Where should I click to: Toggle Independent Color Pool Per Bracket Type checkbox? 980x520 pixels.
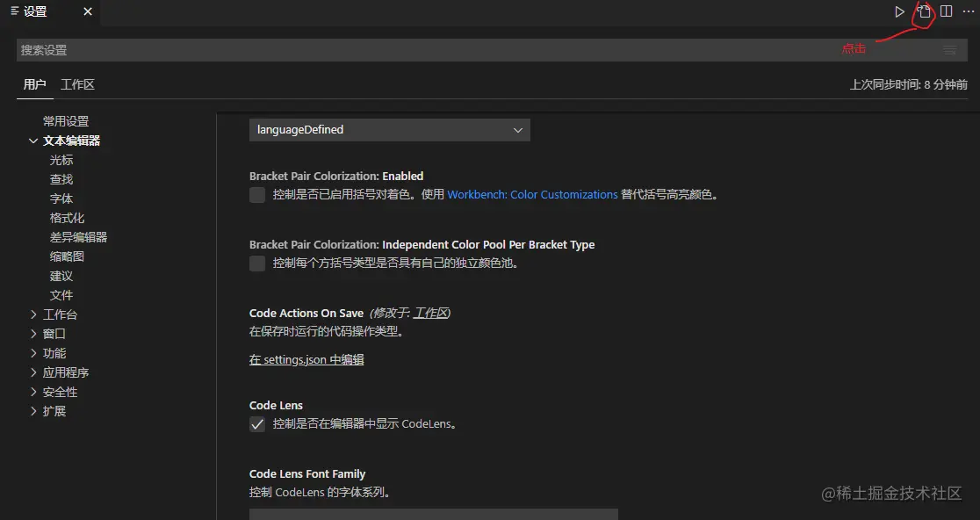pyautogui.click(x=257, y=264)
